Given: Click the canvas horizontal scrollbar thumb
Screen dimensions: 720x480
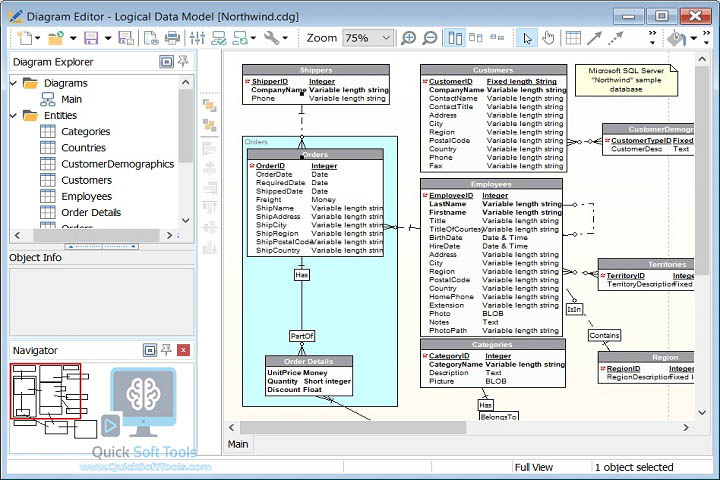Looking at the screenshot, I should coord(353,427).
